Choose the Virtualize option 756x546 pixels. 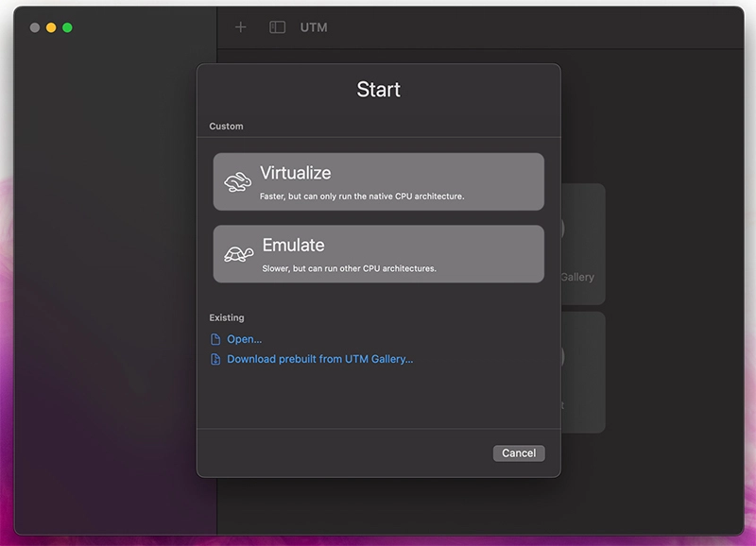(379, 181)
